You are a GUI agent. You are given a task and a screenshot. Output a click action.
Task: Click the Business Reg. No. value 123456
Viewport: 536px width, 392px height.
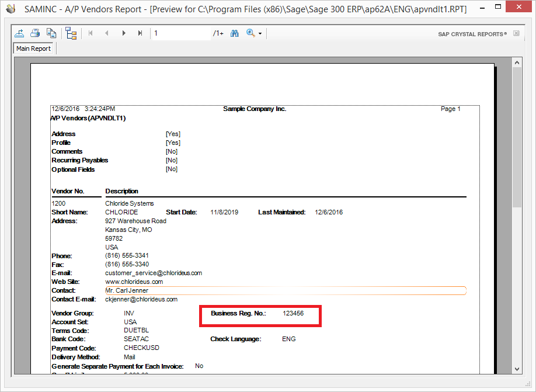point(293,313)
